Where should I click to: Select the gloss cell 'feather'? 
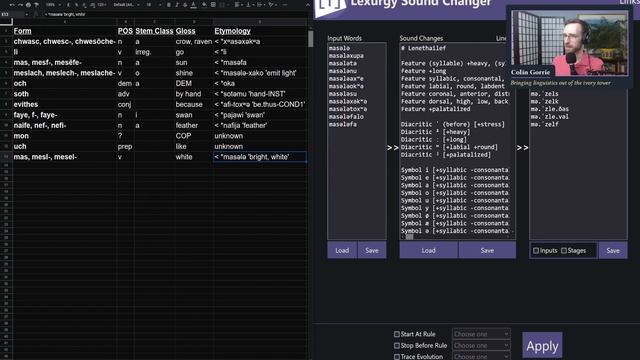[194, 125]
